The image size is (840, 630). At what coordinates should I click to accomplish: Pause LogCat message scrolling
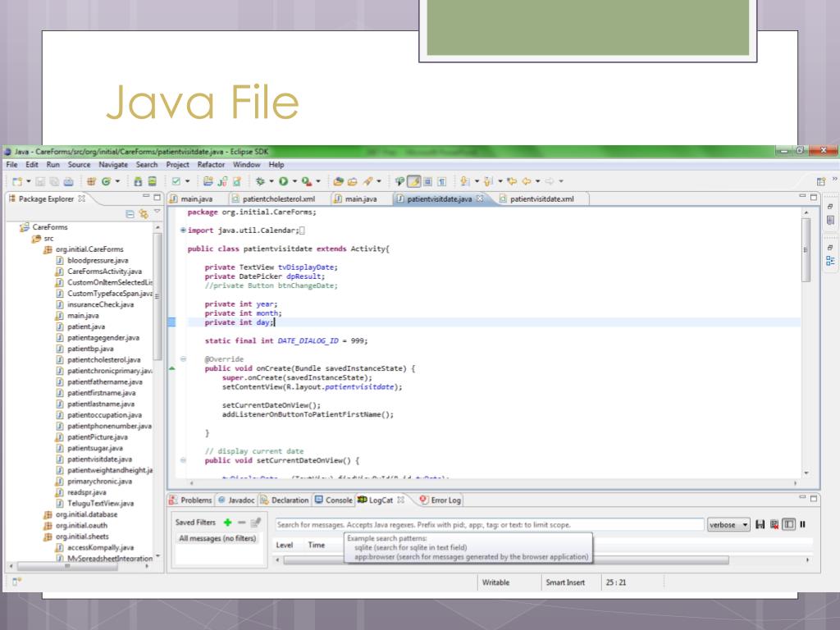click(802, 524)
